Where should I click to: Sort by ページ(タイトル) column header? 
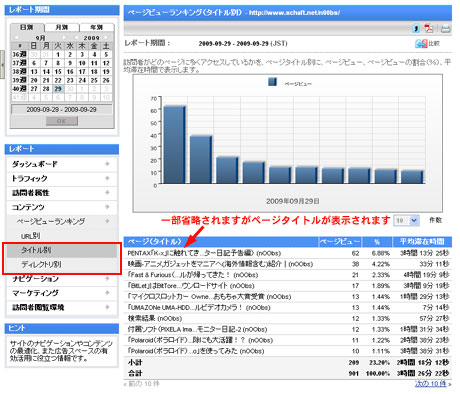click(x=221, y=241)
